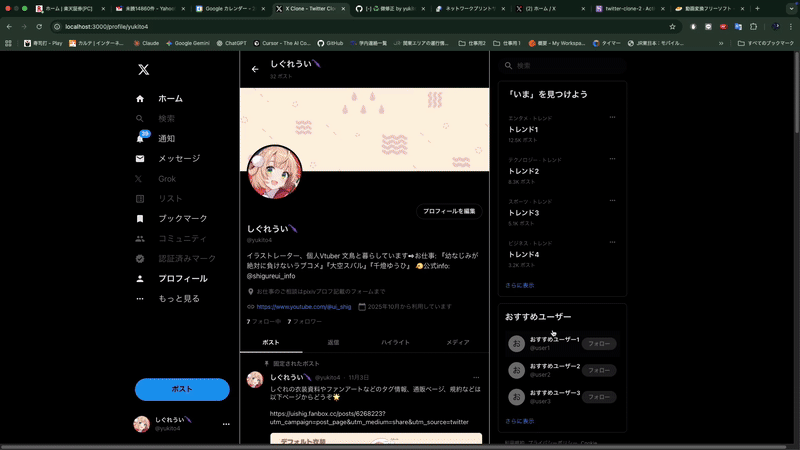Open the fanbox.cc link in pinned post

coord(369,418)
